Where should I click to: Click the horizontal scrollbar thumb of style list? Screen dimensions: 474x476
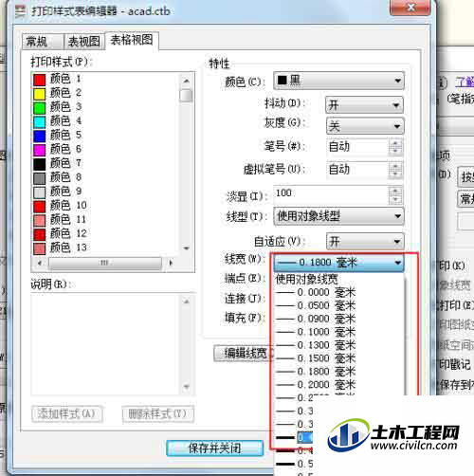point(104,263)
